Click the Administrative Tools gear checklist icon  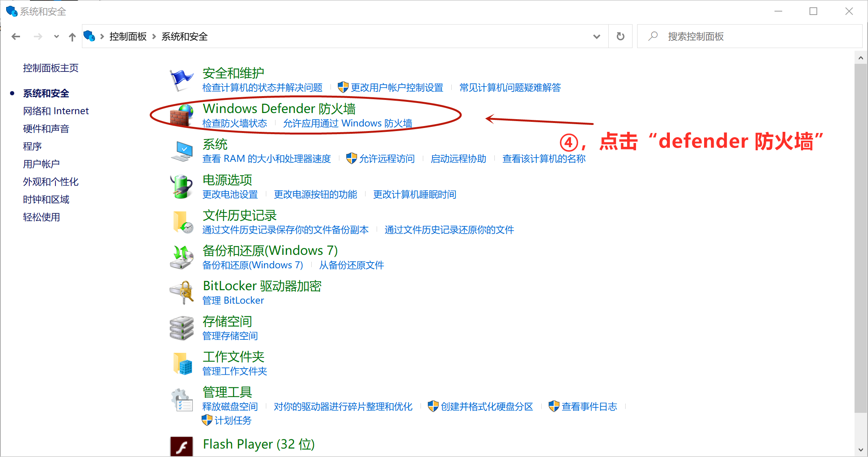(182, 399)
